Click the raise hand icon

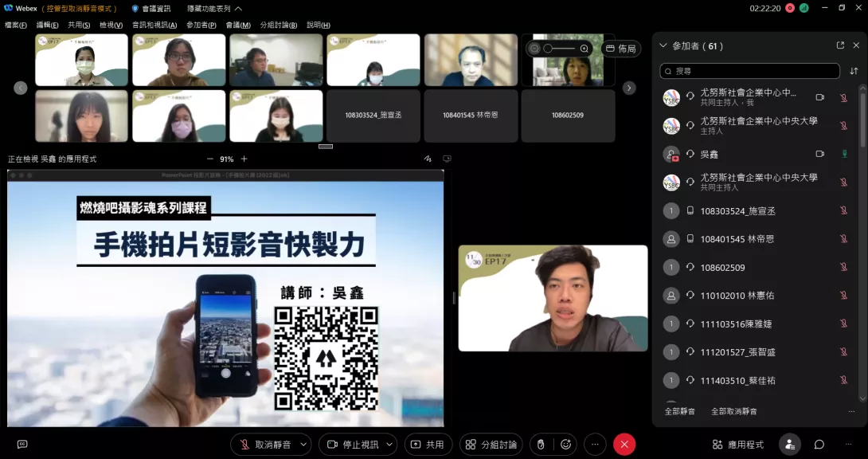tap(541, 444)
